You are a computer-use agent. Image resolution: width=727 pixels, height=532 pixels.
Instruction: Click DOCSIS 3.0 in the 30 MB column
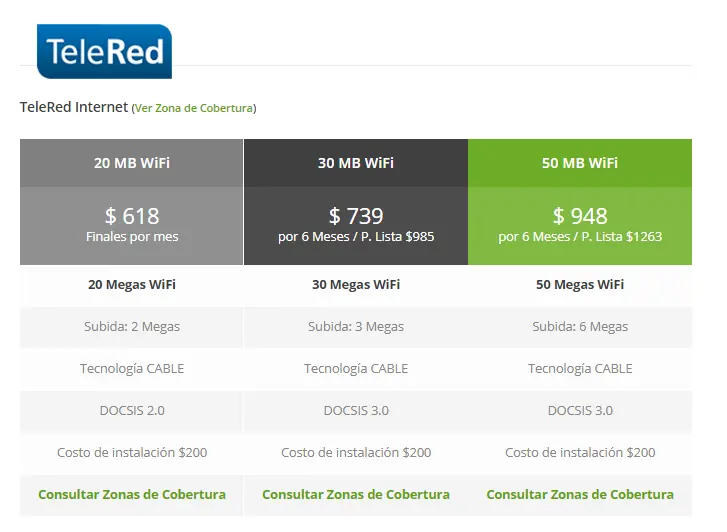[356, 410]
